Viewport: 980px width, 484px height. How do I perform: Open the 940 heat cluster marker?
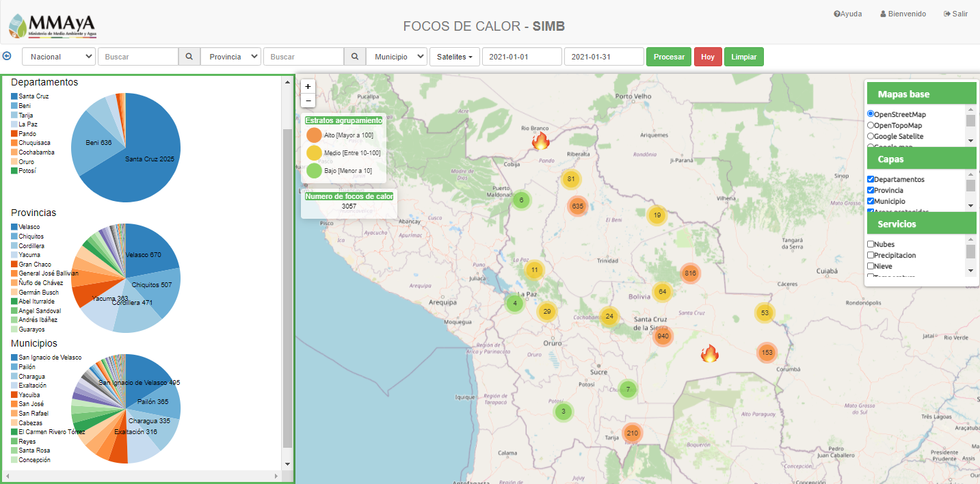coord(662,336)
